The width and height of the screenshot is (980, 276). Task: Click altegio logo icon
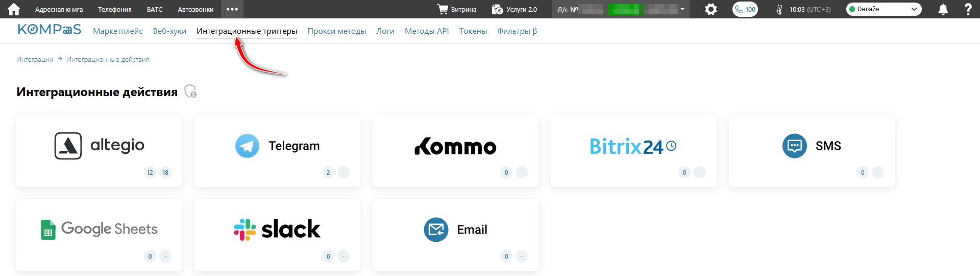click(x=68, y=146)
